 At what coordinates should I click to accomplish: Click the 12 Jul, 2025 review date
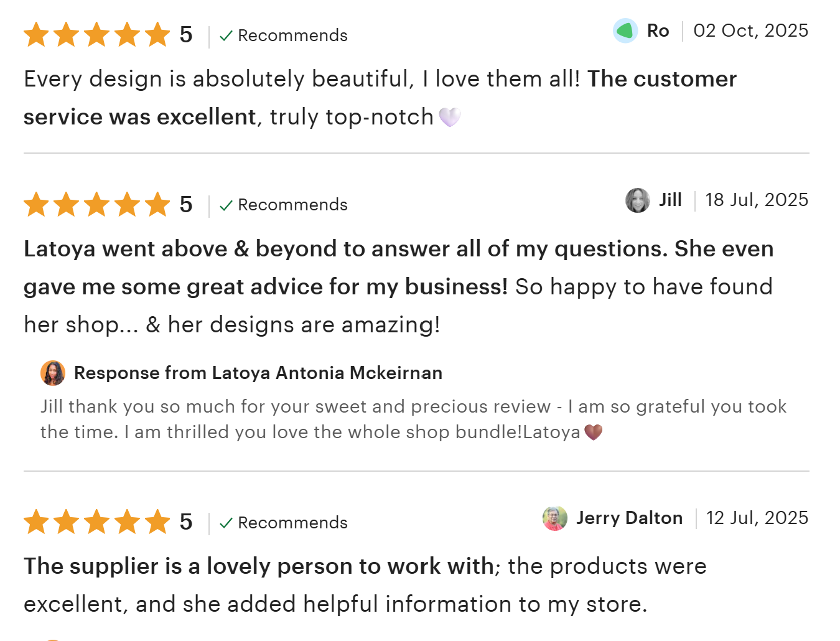757,518
